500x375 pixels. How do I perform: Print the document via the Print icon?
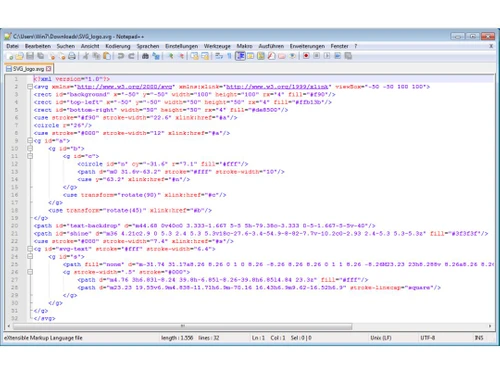[x=72, y=56]
